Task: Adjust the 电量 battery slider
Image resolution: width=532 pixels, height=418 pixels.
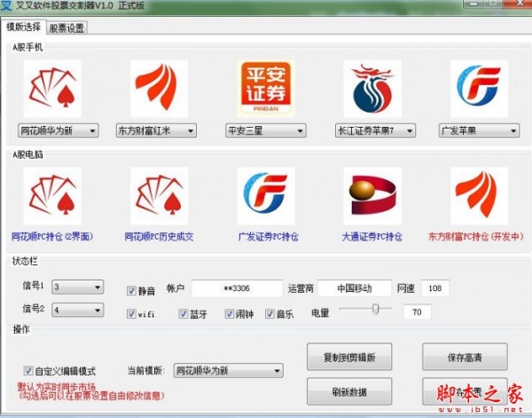Action: tap(375, 309)
